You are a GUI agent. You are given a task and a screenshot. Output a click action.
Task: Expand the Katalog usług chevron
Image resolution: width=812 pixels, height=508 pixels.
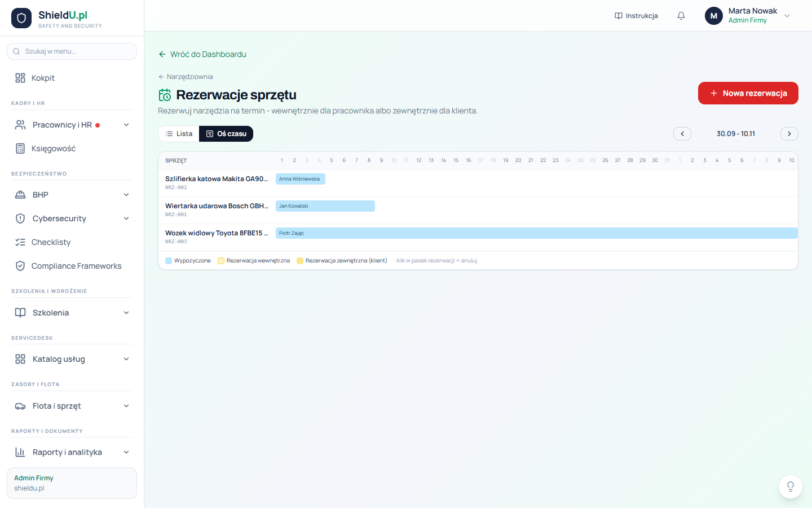coord(126,359)
